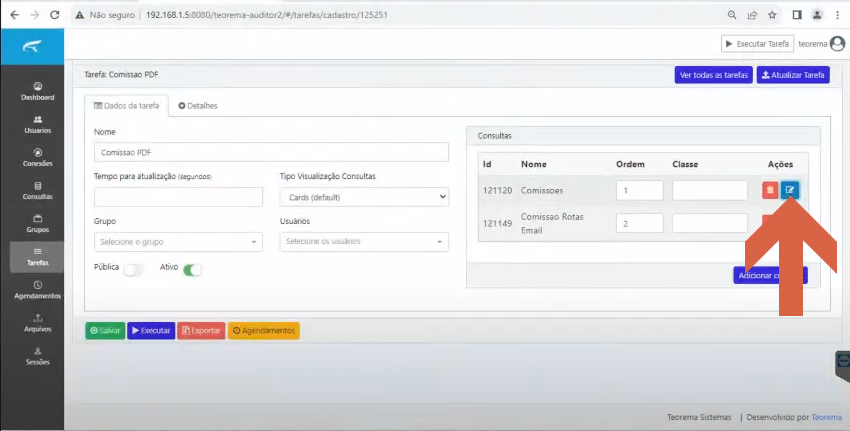Switch to the Dados da tarefa tab
The image size is (850, 431).
tap(126, 106)
